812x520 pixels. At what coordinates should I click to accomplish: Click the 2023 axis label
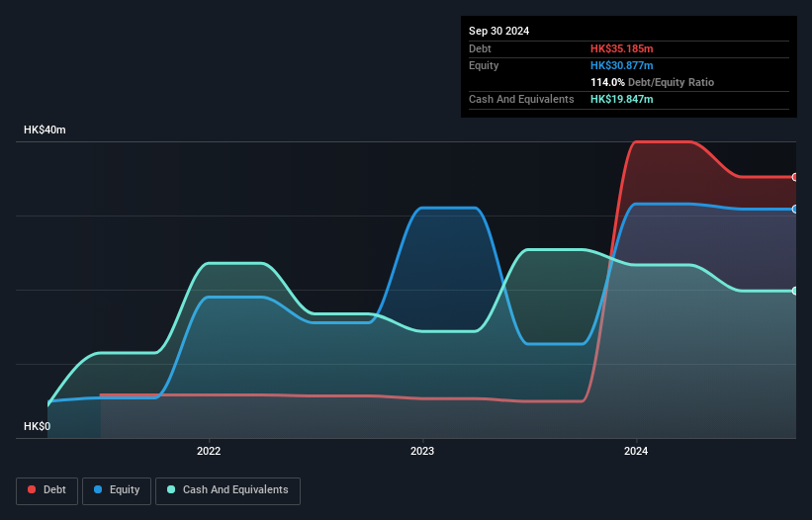422,451
